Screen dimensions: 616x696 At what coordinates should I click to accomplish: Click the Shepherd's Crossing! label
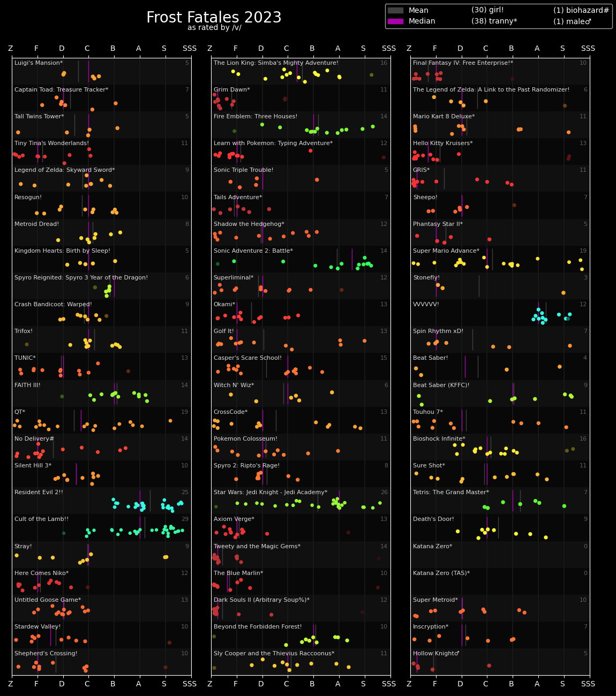coord(46,654)
